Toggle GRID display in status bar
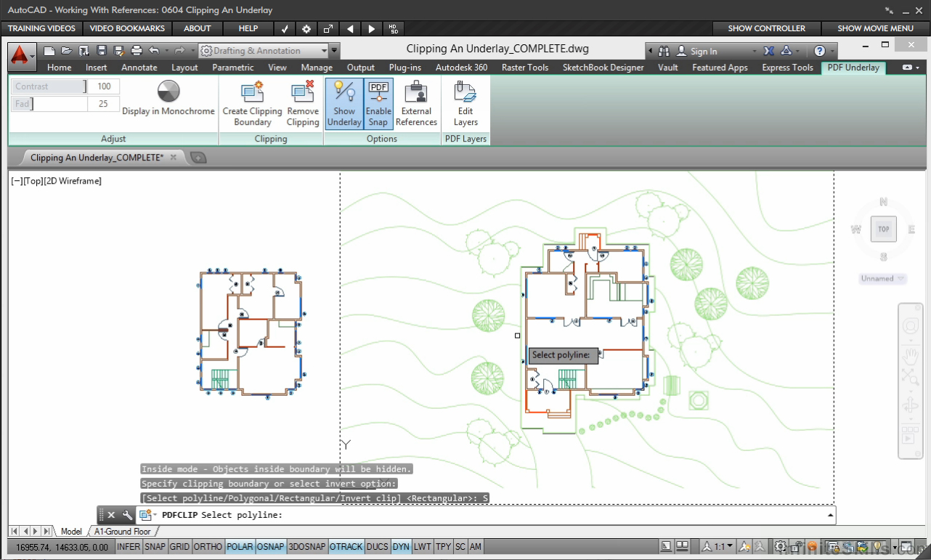Image resolution: width=931 pixels, height=560 pixels. point(179,547)
